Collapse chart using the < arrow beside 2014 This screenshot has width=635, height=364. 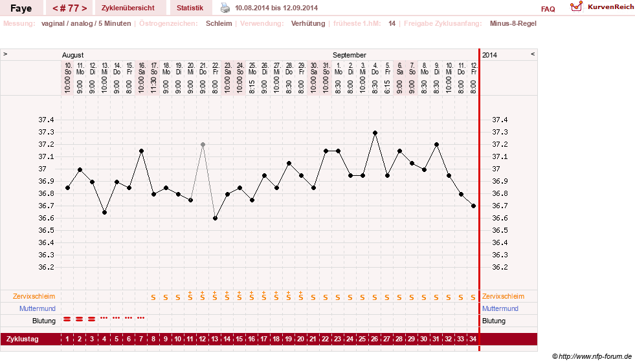pyautogui.click(x=533, y=54)
